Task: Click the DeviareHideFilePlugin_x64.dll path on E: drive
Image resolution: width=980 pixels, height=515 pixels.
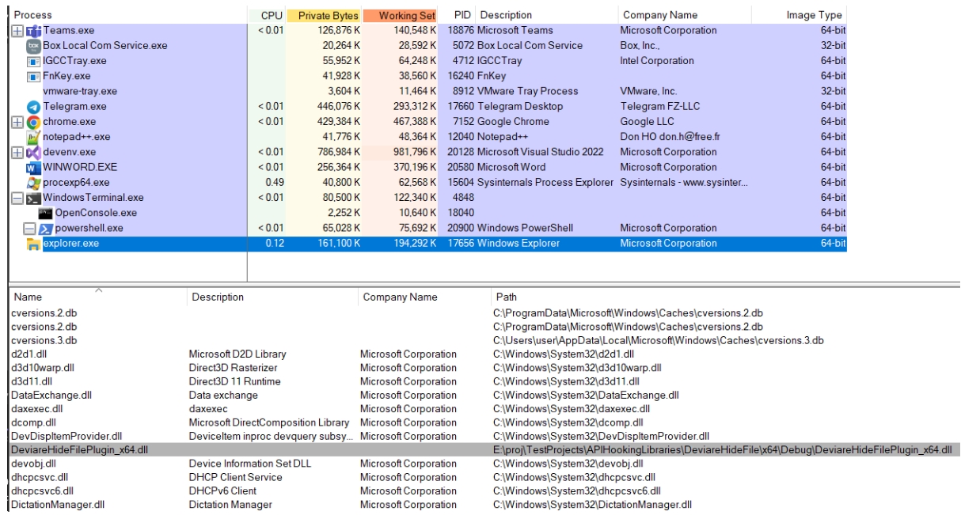Action: 721,449
